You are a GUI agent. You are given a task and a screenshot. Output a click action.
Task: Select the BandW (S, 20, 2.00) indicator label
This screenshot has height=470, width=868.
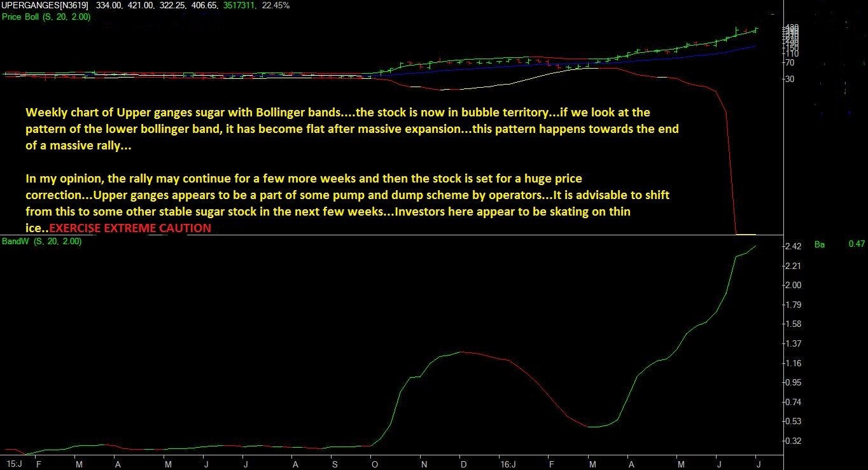coord(42,242)
